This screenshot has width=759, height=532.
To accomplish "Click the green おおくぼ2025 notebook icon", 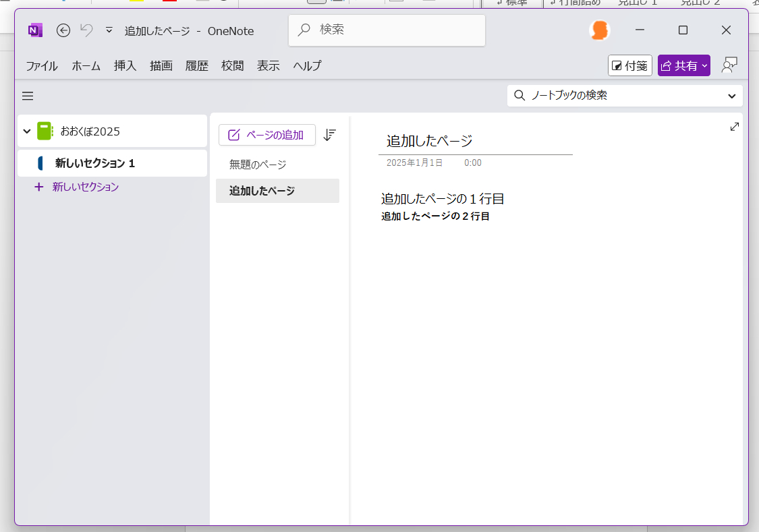I will pos(44,131).
